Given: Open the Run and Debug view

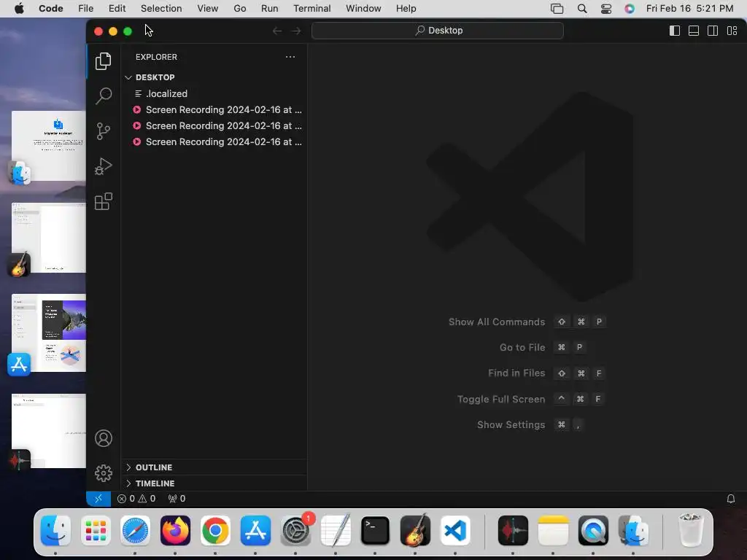Looking at the screenshot, I should (103, 166).
